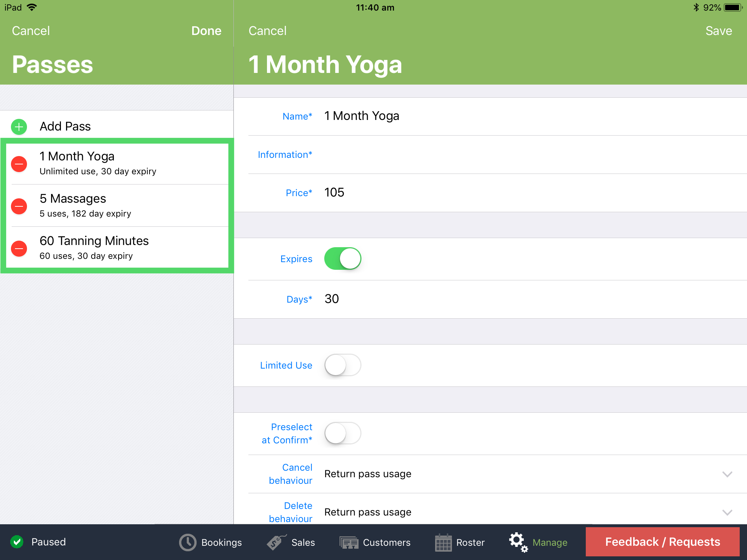This screenshot has width=747, height=560.
Task: Tap Cancel in the 1 Month Yoga editor
Action: (268, 31)
